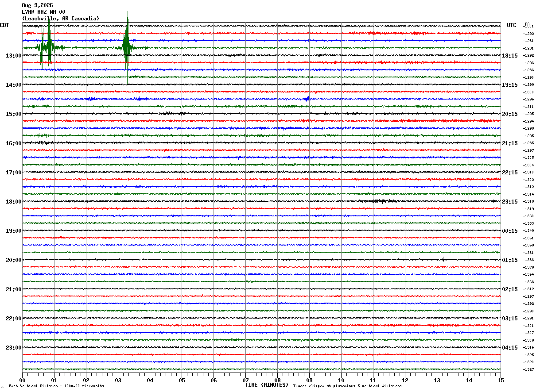Select the 21:00 CDT time label
The height and width of the screenshot is (392, 536).
(x=13, y=289)
